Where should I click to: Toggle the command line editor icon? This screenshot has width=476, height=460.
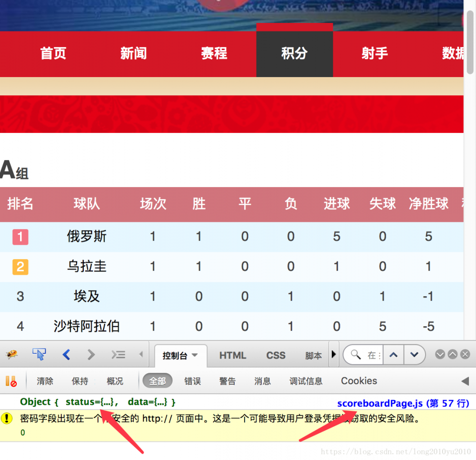tap(118, 354)
